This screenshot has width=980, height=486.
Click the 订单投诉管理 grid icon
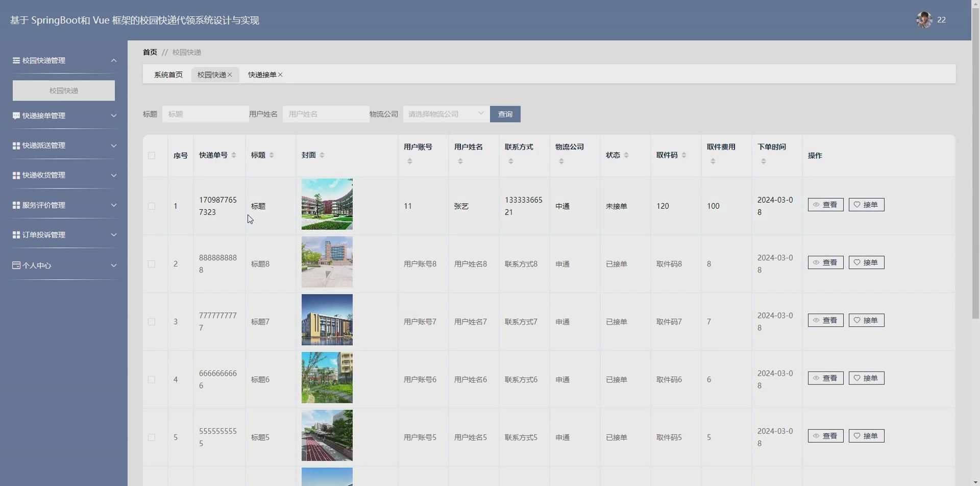click(16, 235)
